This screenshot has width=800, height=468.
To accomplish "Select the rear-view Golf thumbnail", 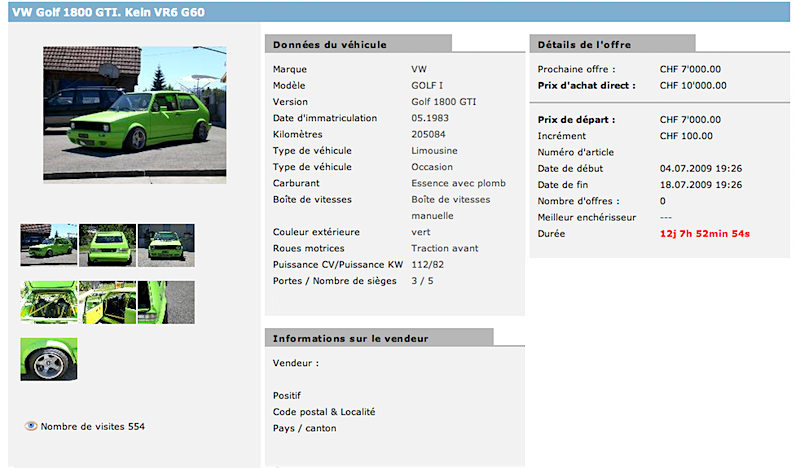I will 108,245.
